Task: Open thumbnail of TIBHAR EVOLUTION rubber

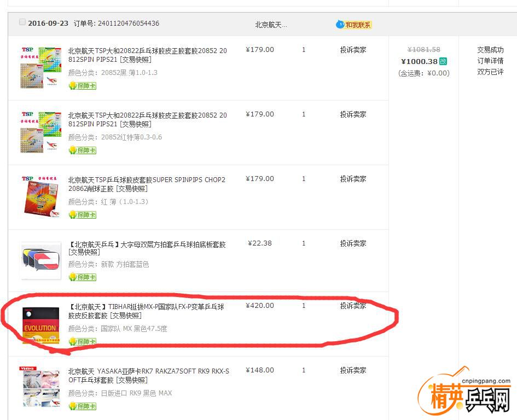Action: (41, 326)
